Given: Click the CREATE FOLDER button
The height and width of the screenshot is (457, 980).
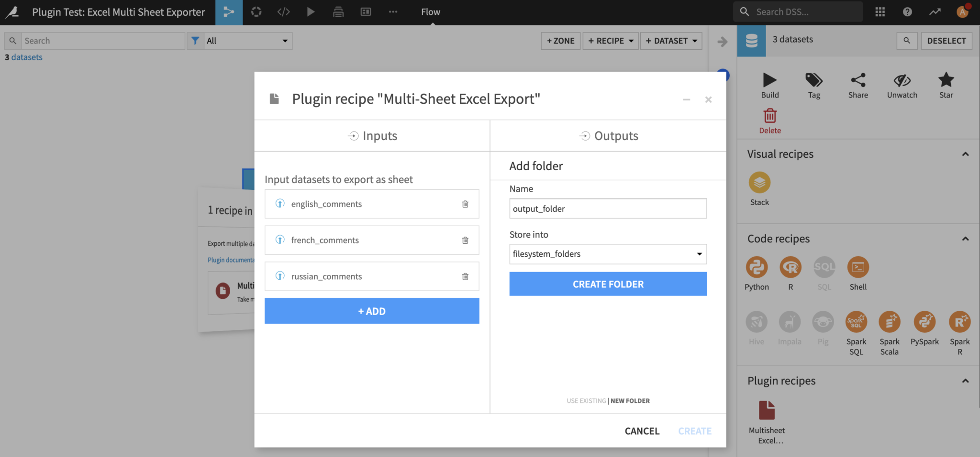Looking at the screenshot, I should coord(608,284).
